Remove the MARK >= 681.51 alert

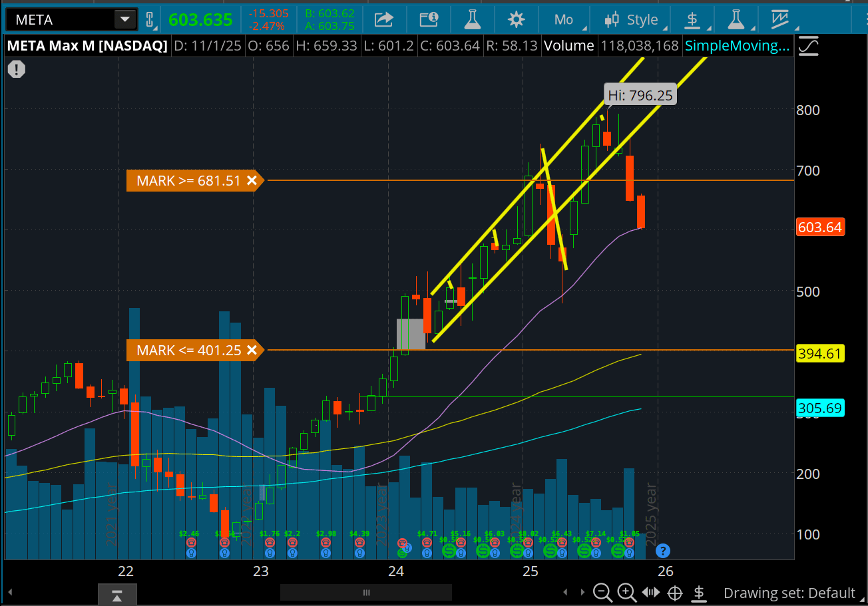(252, 180)
